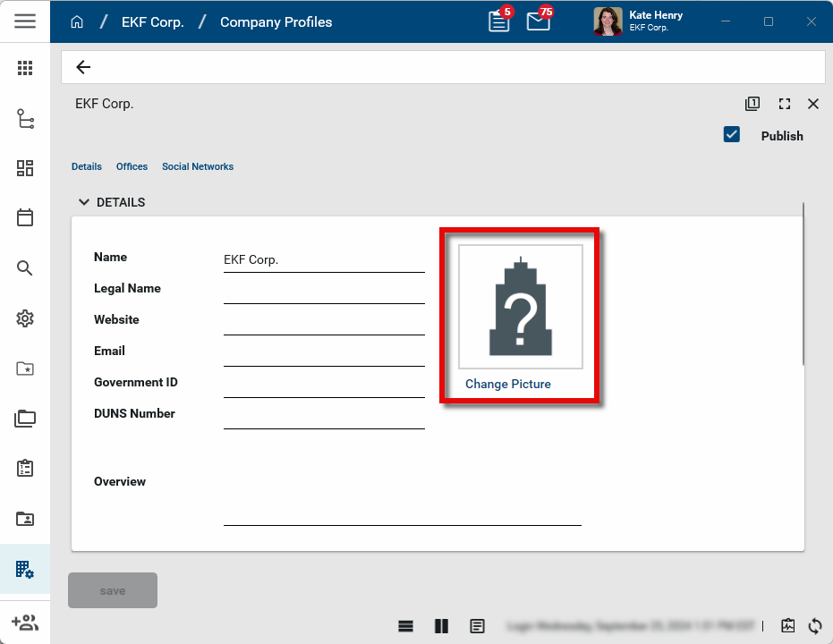Screen dimensions: 833x644
Task: Click the Change Picture link
Action: [x=508, y=384]
